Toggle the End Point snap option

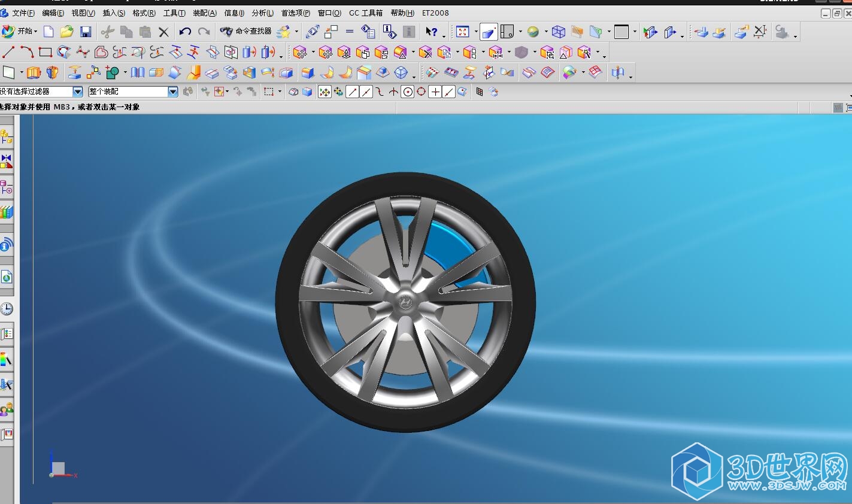[x=352, y=92]
